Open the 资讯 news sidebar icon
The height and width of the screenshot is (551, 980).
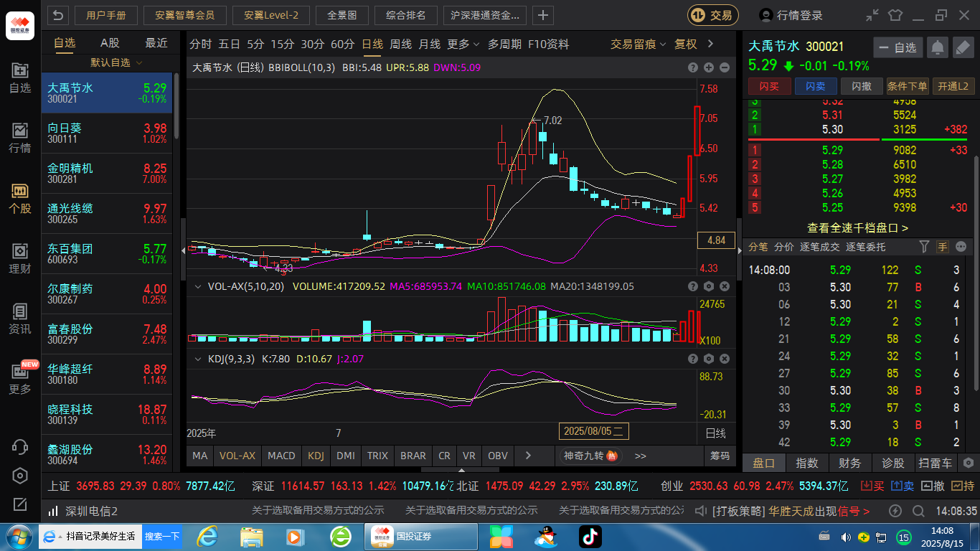(x=20, y=319)
